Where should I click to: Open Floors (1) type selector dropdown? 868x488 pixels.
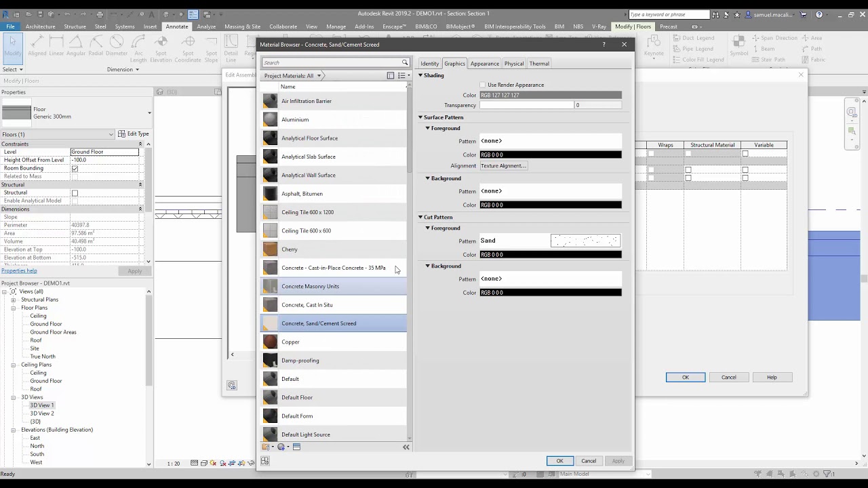click(x=57, y=134)
